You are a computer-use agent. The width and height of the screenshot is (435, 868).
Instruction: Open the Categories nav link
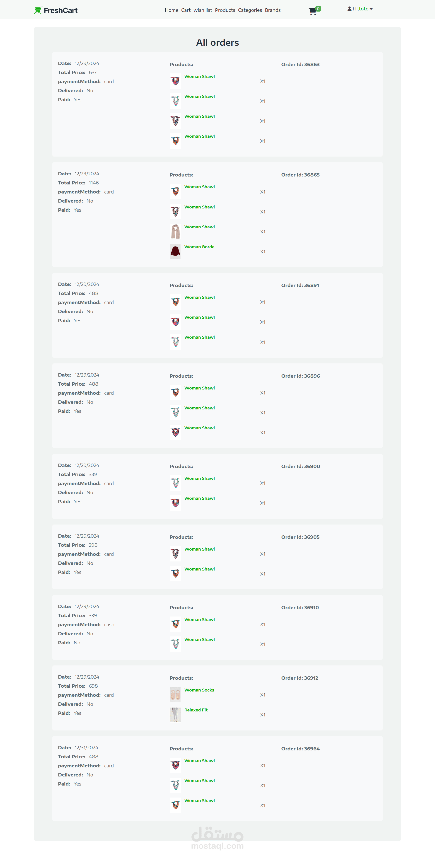pos(250,10)
